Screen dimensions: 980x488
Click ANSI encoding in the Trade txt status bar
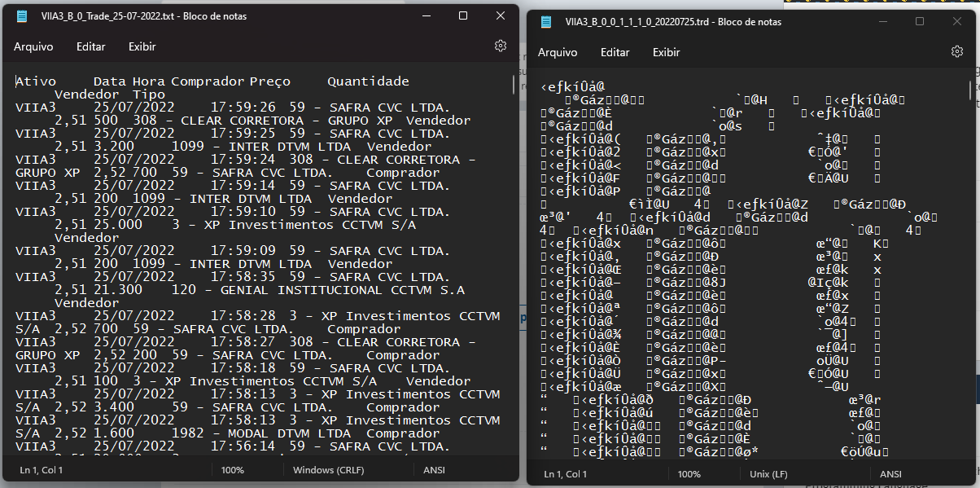(x=435, y=470)
